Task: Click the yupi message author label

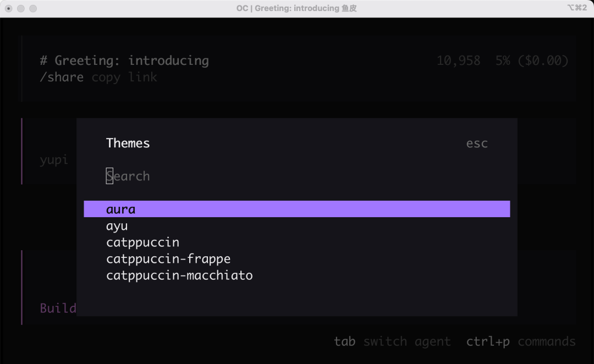Action: 53,160
